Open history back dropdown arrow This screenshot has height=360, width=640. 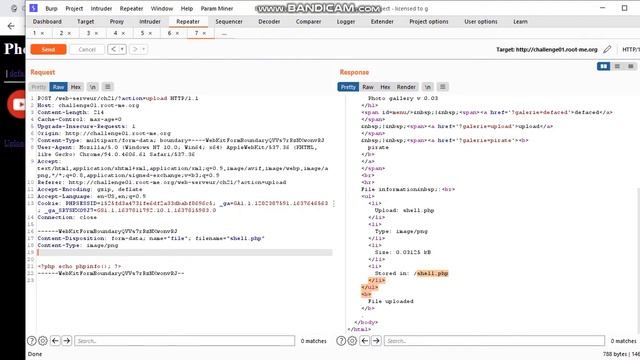[122, 49]
